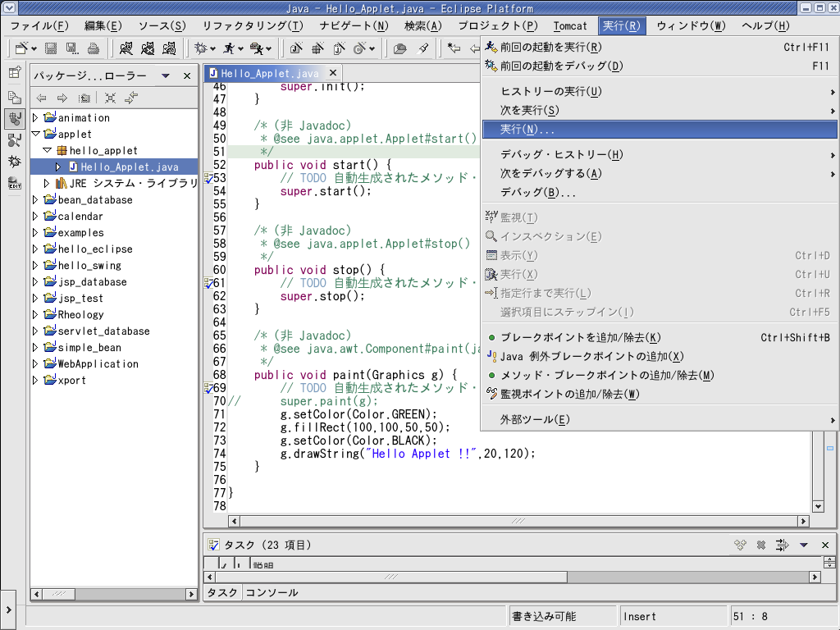Image resolution: width=840 pixels, height=630 pixels.
Task: Click the External Tools toolbar icon
Action: click(257, 48)
